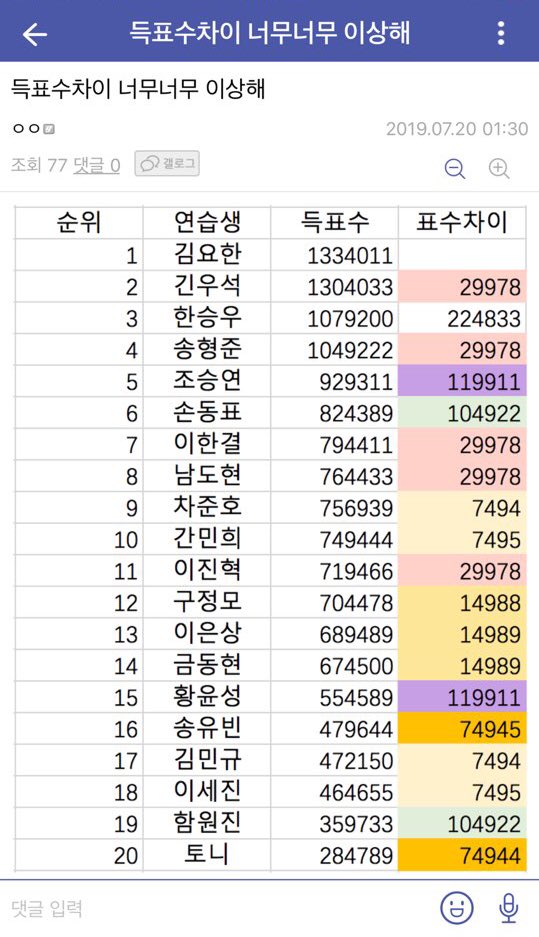Select trainee name 강민희
539x937 pixels.
207,539
